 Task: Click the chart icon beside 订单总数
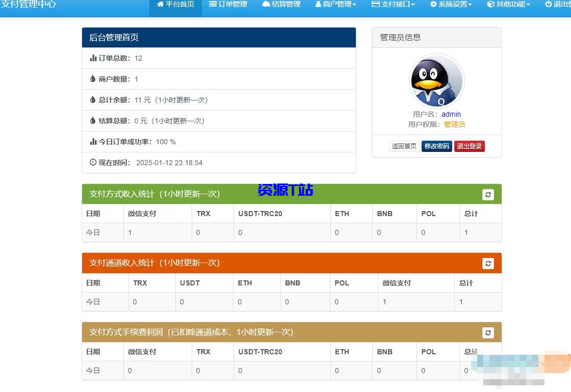tap(92, 58)
